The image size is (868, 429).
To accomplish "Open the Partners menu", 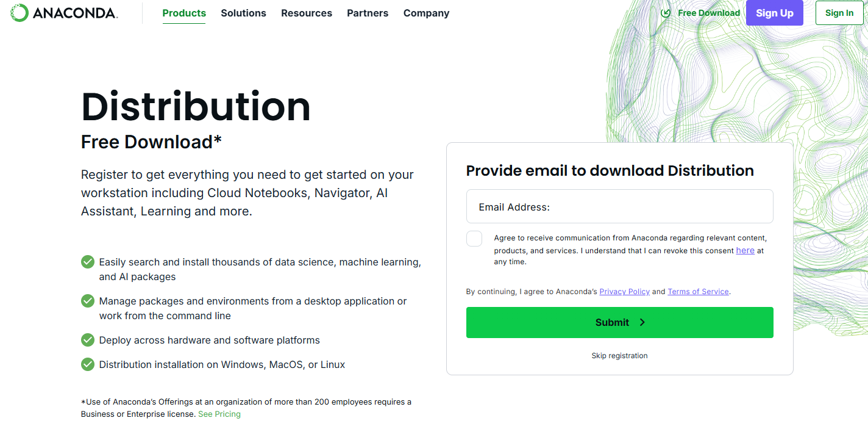I will 368,13.
